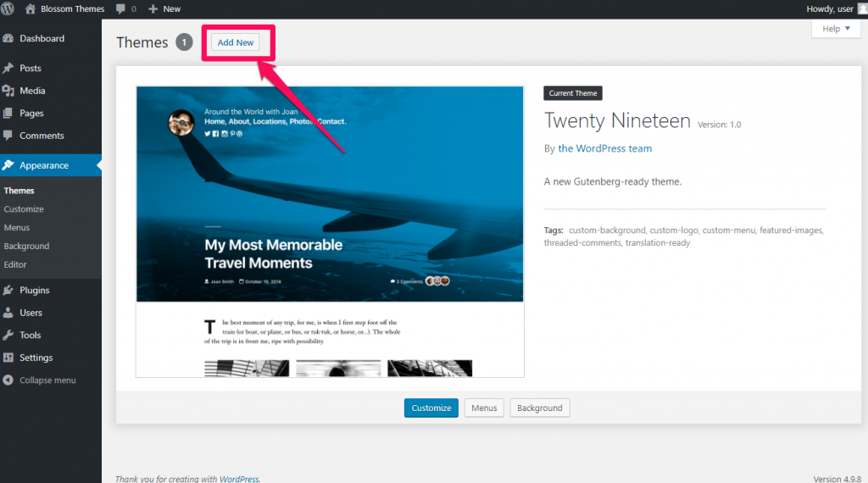Image resolution: width=868 pixels, height=483 pixels.
Task: Click the Tools wrench icon
Action: [8, 335]
